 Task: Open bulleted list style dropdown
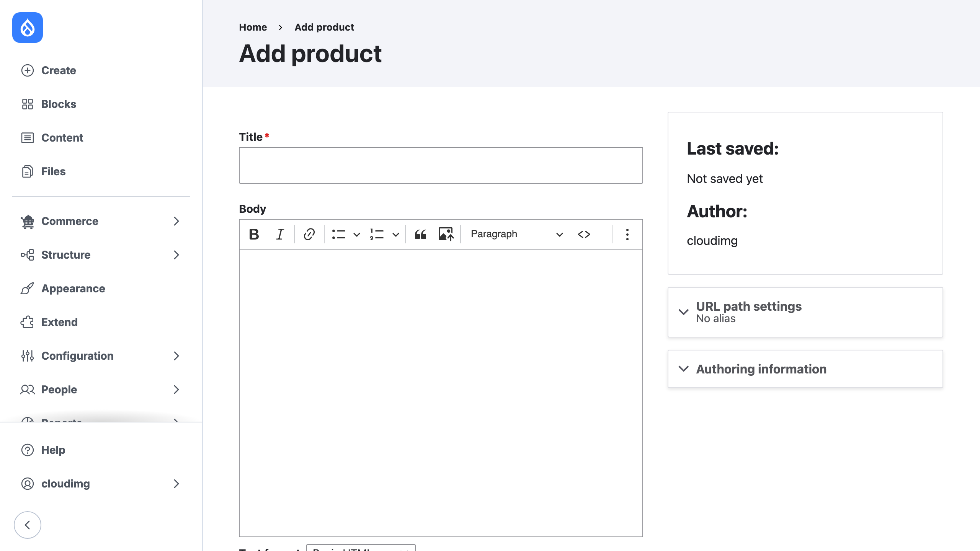coord(356,234)
